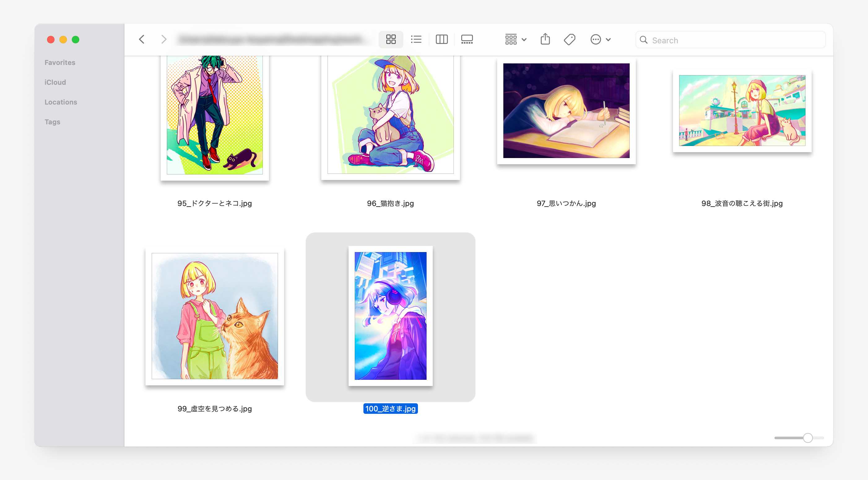Switch to list view

pyautogui.click(x=416, y=40)
